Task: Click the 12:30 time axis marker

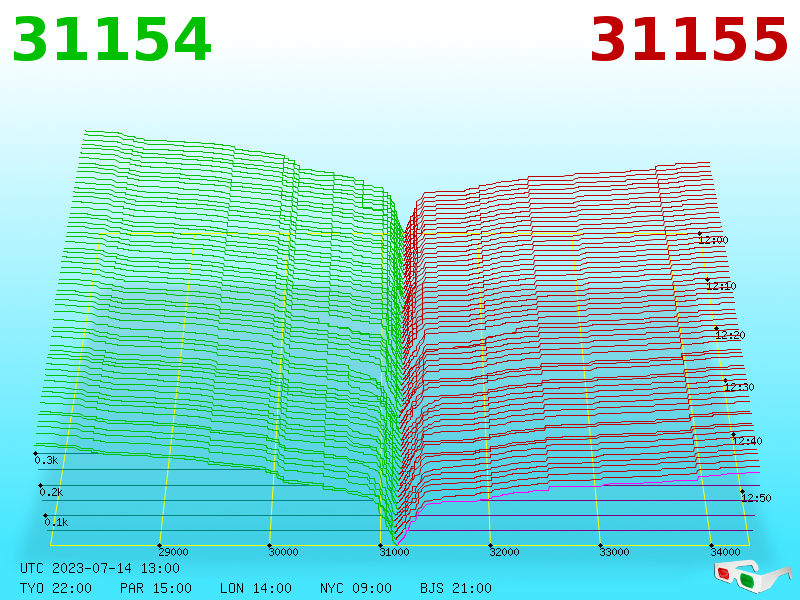Action: click(739, 387)
